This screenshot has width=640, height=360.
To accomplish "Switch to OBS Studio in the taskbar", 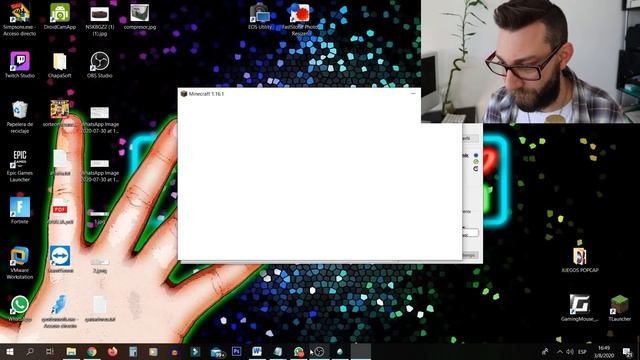I will point(320,351).
